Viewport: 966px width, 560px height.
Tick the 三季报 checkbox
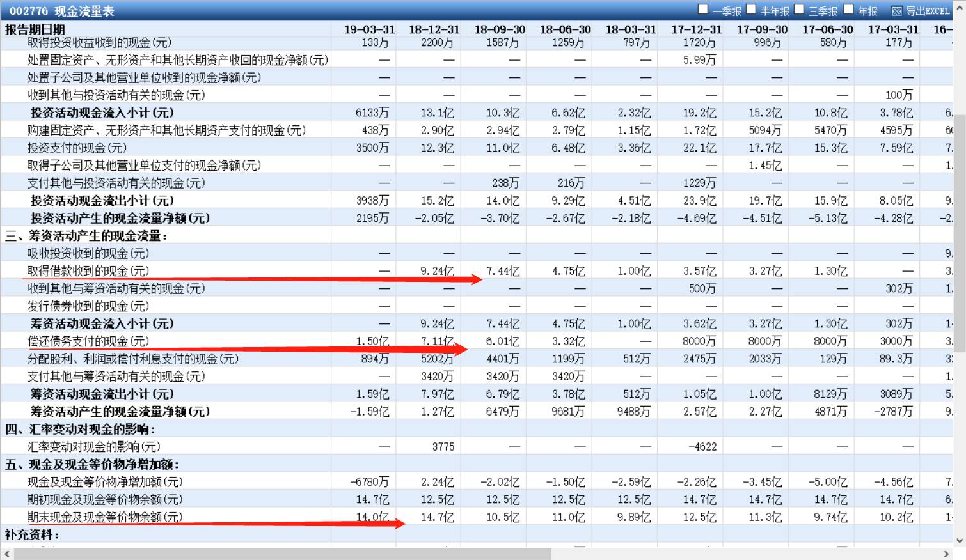coord(799,10)
